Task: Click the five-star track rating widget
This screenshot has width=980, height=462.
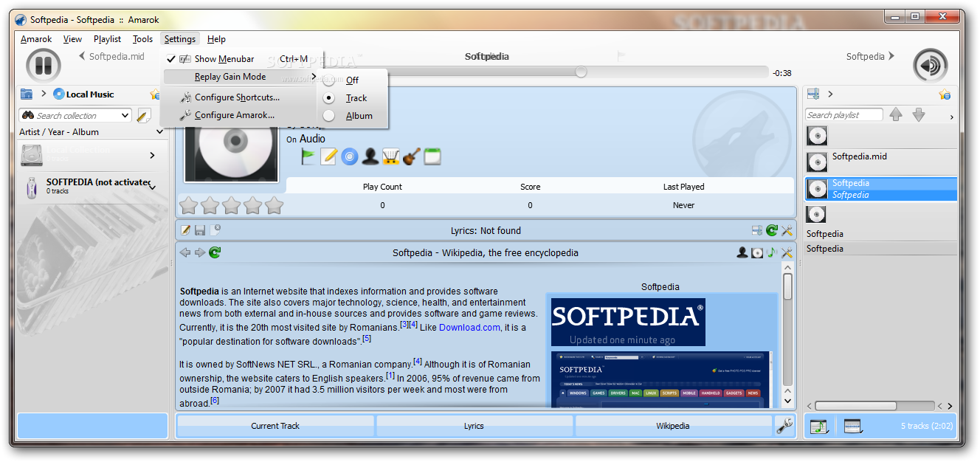Action: [x=232, y=205]
